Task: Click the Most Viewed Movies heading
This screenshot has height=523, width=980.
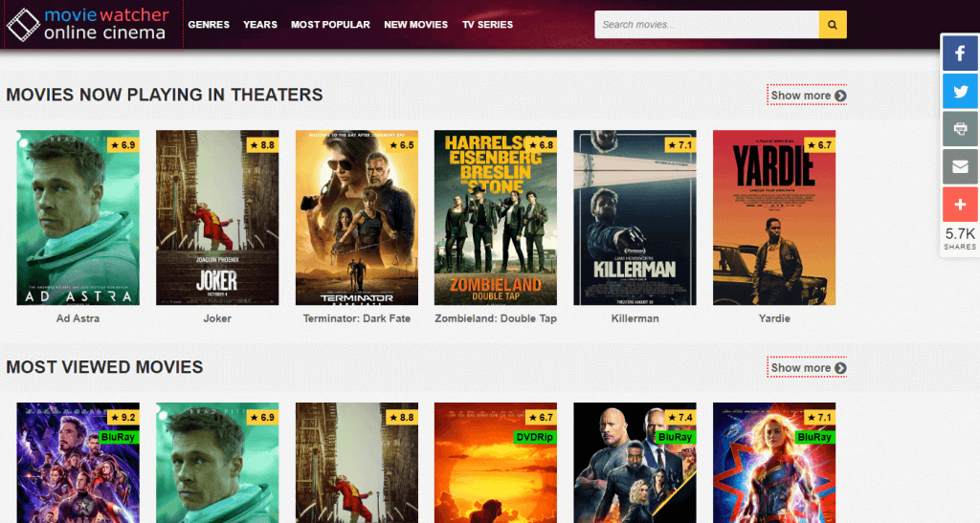Action: (x=104, y=367)
